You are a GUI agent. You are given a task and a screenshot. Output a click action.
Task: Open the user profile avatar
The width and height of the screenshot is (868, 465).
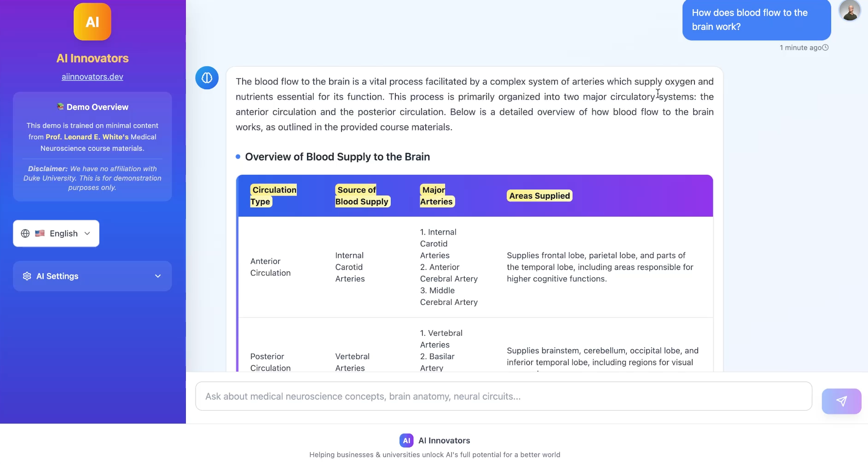tap(850, 11)
